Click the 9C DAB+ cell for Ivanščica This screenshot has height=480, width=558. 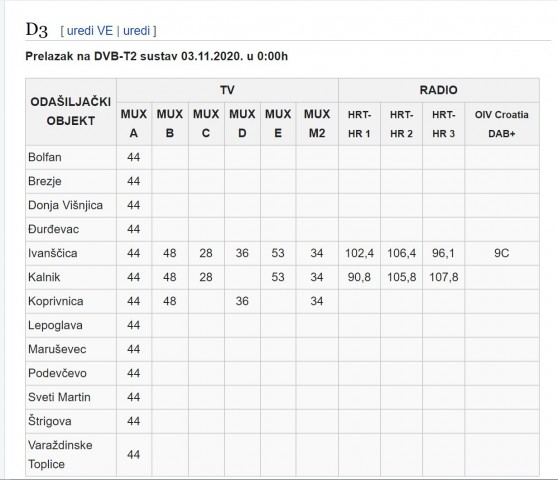501,253
